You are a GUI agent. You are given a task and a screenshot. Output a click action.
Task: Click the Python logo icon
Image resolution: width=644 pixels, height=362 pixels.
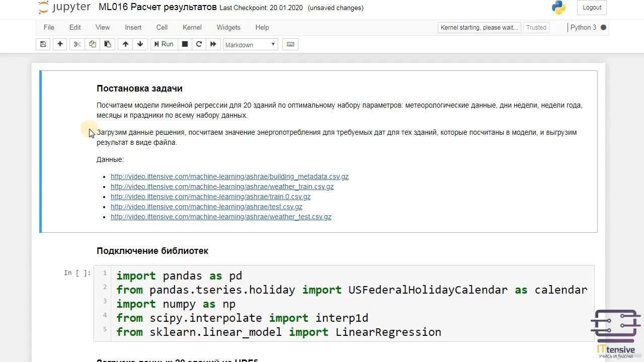coord(558,8)
